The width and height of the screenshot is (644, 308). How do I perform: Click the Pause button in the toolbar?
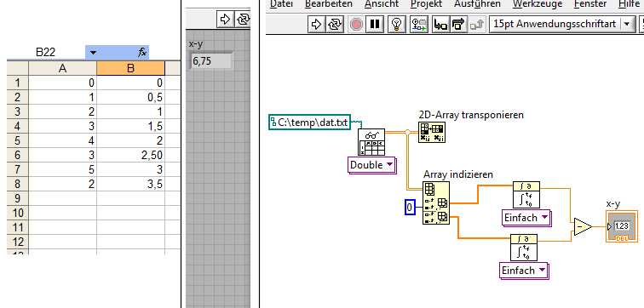(x=374, y=24)
